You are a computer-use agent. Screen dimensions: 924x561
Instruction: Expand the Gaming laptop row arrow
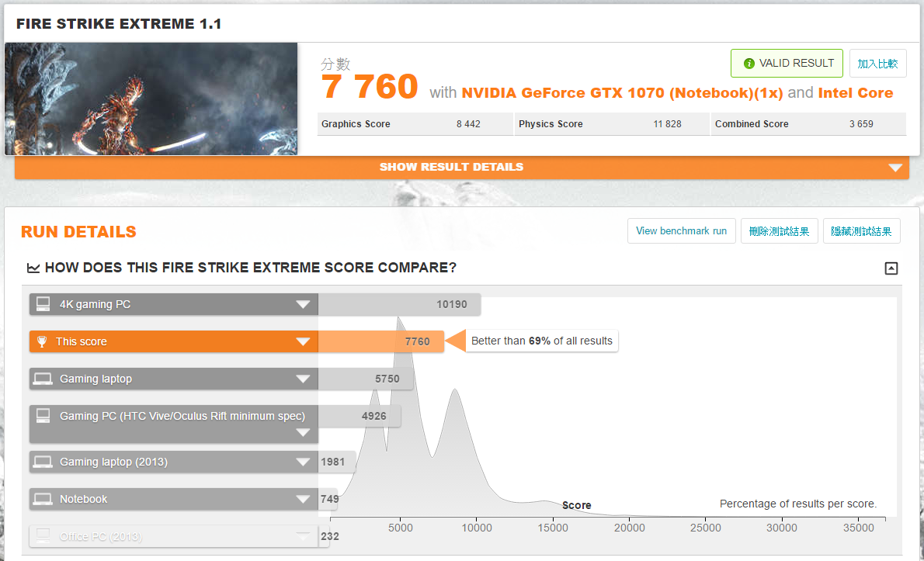point(303,379)
